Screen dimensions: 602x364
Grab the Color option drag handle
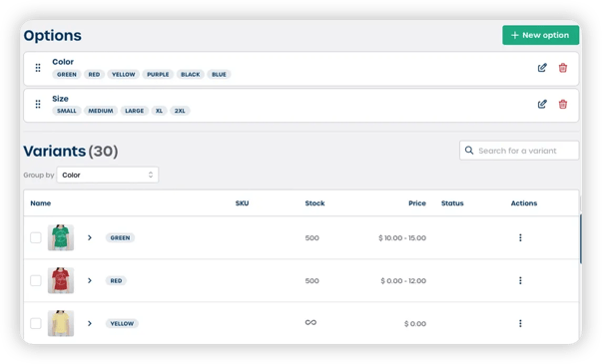click(38, 68)
